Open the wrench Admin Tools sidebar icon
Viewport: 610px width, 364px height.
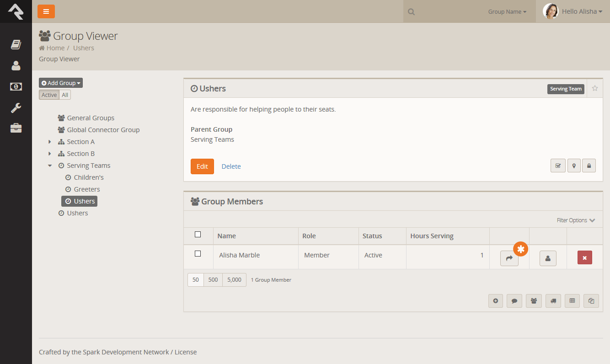16,108
